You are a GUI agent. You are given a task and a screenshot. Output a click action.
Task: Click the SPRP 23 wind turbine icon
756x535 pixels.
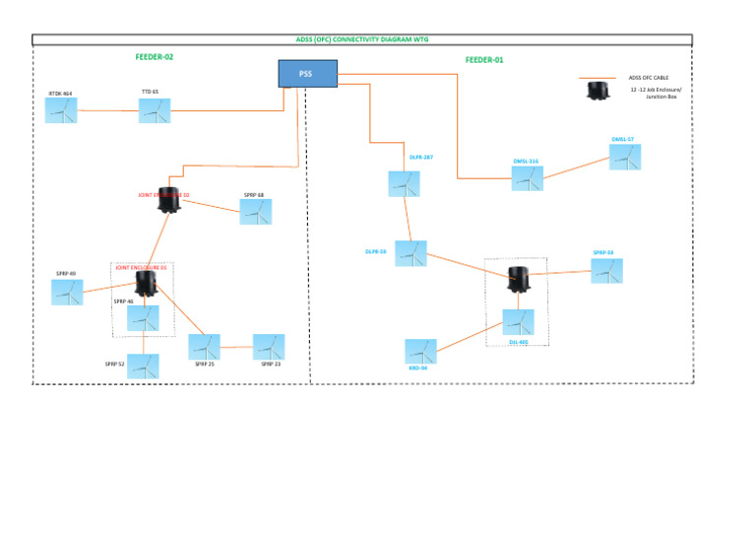269,347
